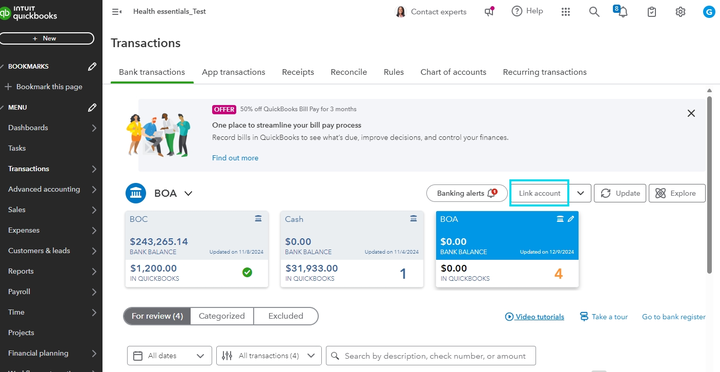Image resolution: width=720 pixels, height=372 pixels.
Task: Select the BOC account card
Action: 197,249
